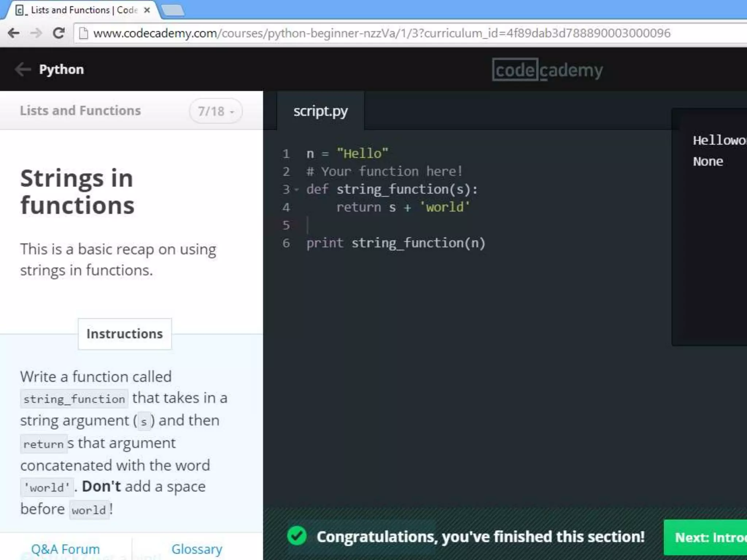Click the green checkmark success icon

point(297,536)
